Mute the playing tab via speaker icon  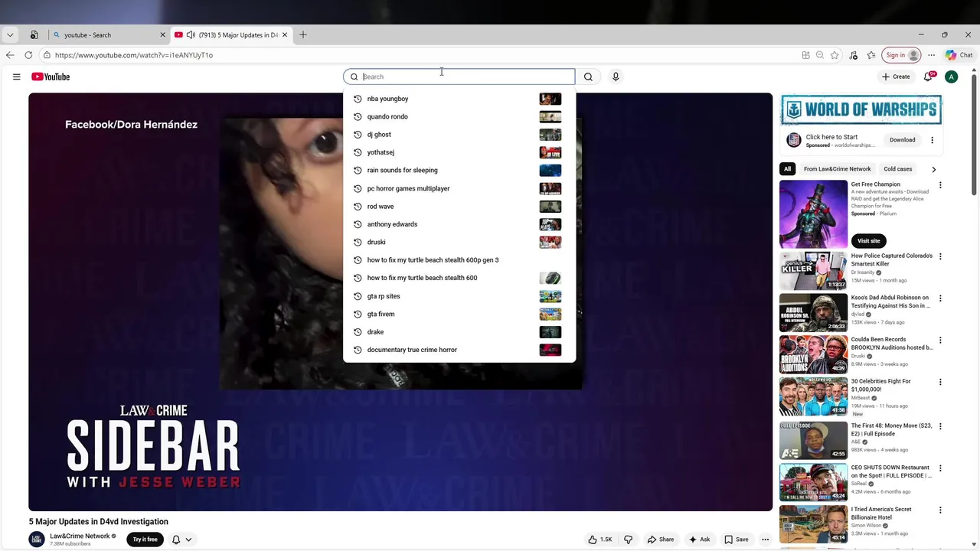coord(191,34)
